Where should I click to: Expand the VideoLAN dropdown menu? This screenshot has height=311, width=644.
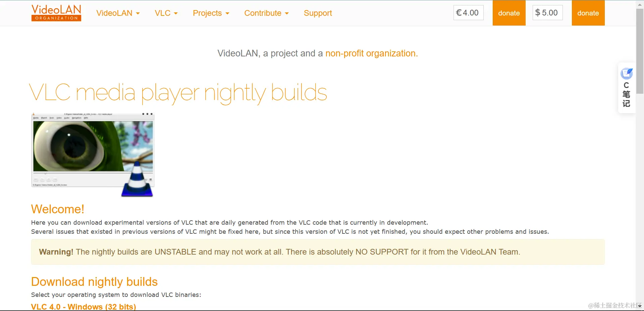coord(118,13)
